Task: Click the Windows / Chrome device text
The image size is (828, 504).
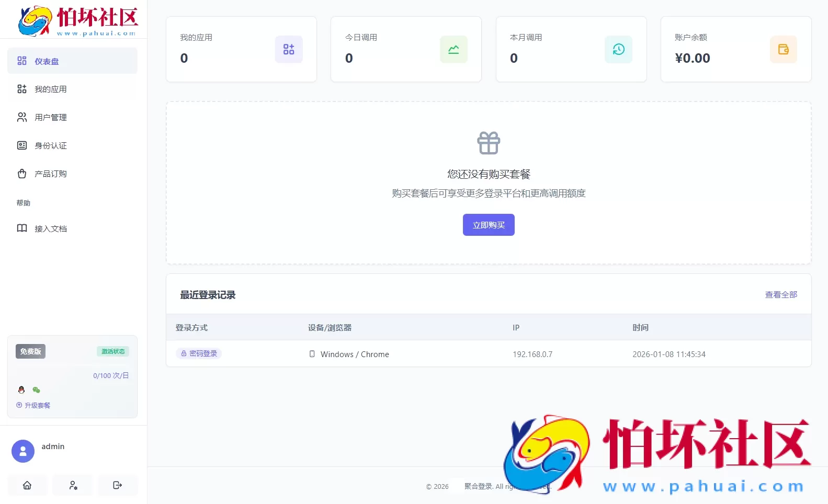Action: pyautogui.click(x=355, y=354)
